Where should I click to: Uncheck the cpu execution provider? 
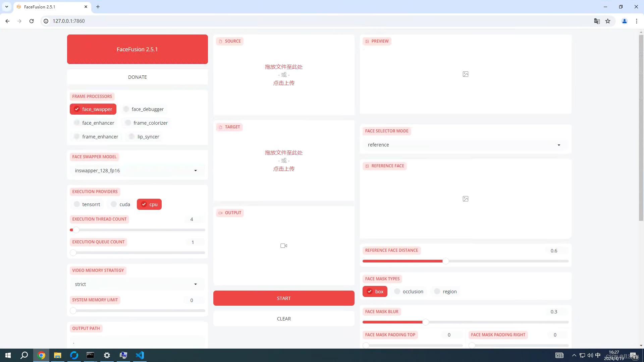pyautogui.click(x=149, y=204)
